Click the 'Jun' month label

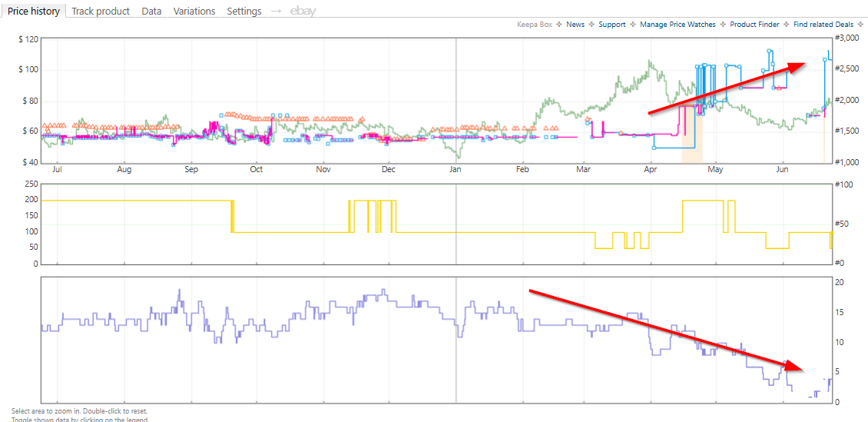point(783,169)
